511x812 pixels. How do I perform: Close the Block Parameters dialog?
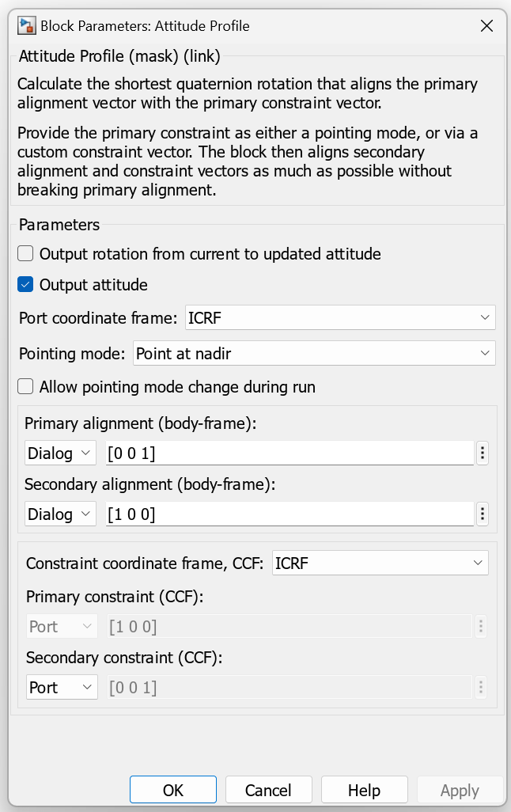click(x=487, y=25)
